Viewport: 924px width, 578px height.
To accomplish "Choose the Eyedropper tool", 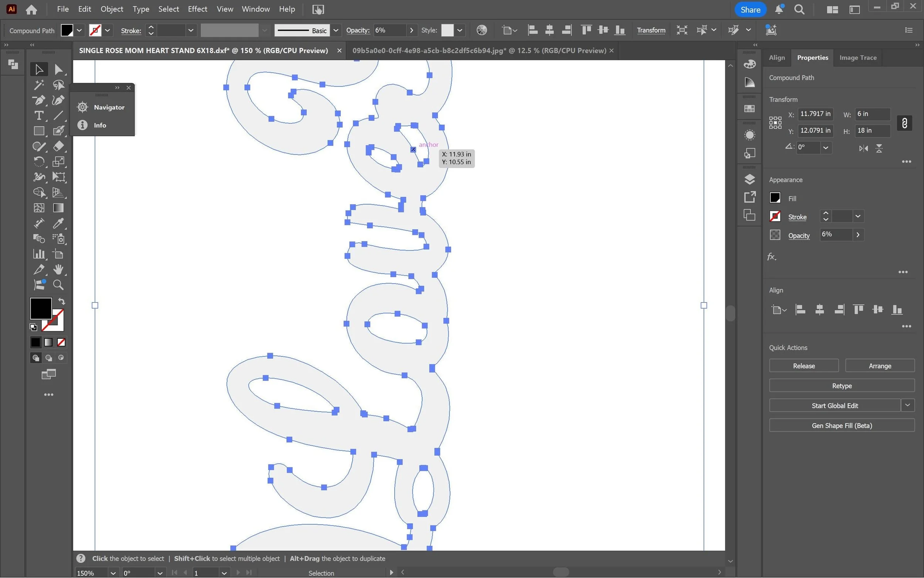I will [x=58, y=223].
